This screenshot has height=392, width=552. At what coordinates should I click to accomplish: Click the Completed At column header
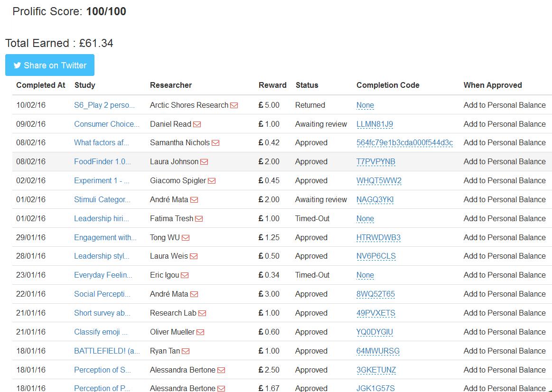click(40, 85)
